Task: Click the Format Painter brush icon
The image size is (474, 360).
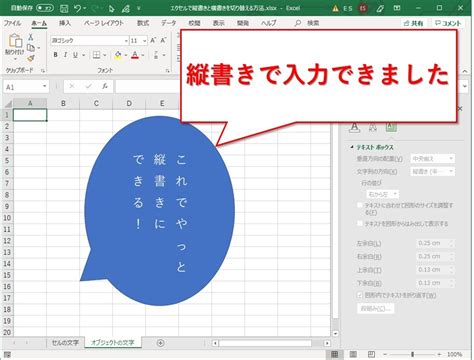Action: [31, 58]
